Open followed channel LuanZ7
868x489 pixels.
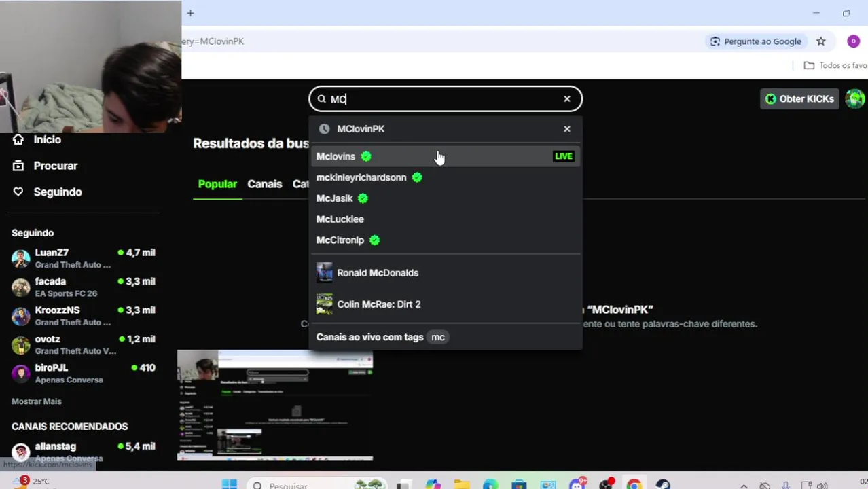[84, 259]
